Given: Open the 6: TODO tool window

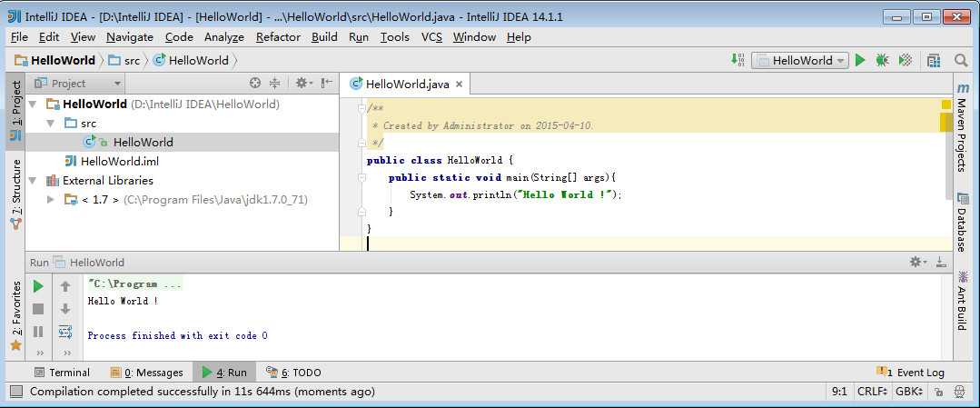Looking at the screenshot, I should [293, 373].
